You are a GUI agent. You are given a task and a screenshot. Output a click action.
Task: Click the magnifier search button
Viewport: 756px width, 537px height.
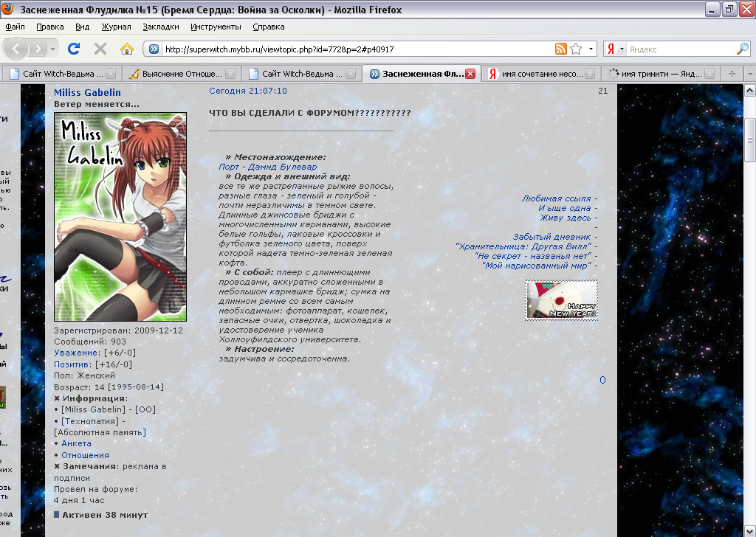tap(743, 49)
